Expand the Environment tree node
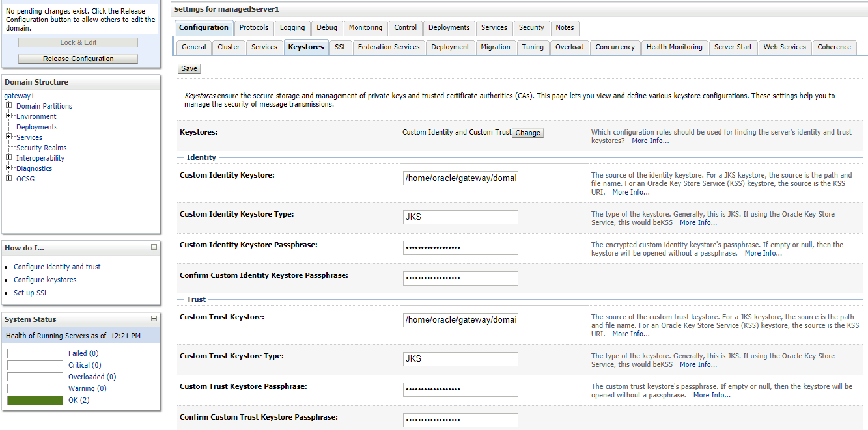This screenshot has width=868, height=430. pos(9,116)
